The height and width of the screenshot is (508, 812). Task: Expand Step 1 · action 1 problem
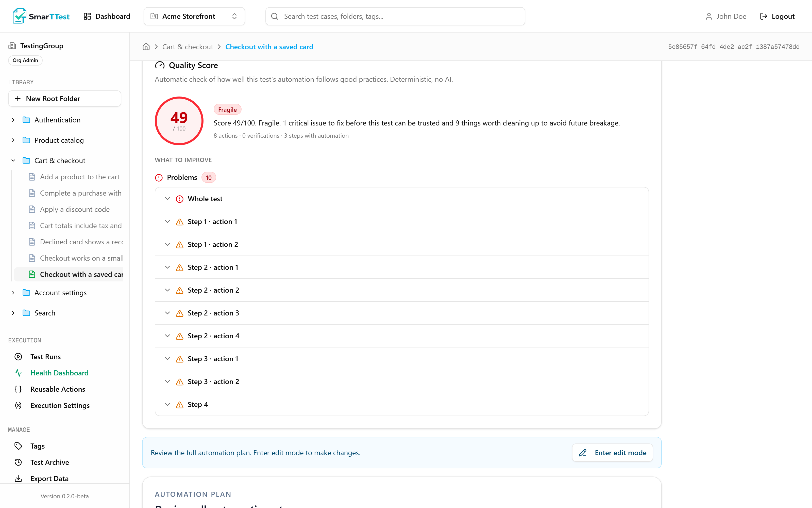pos(402,221)
